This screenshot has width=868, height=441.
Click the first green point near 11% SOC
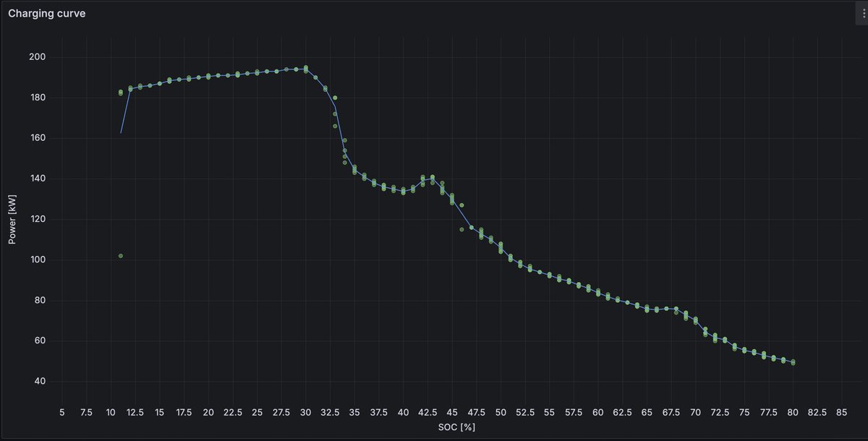[x=120, y=91]
